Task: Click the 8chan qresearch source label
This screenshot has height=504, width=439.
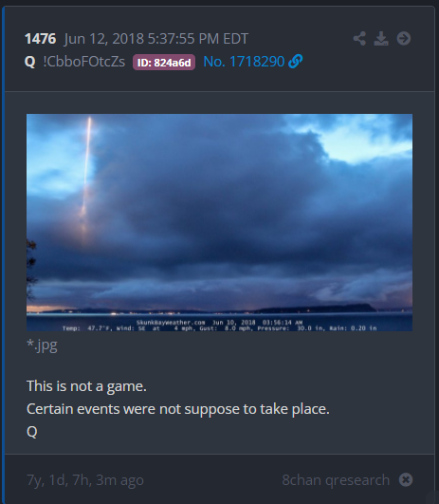Action: 336,480
